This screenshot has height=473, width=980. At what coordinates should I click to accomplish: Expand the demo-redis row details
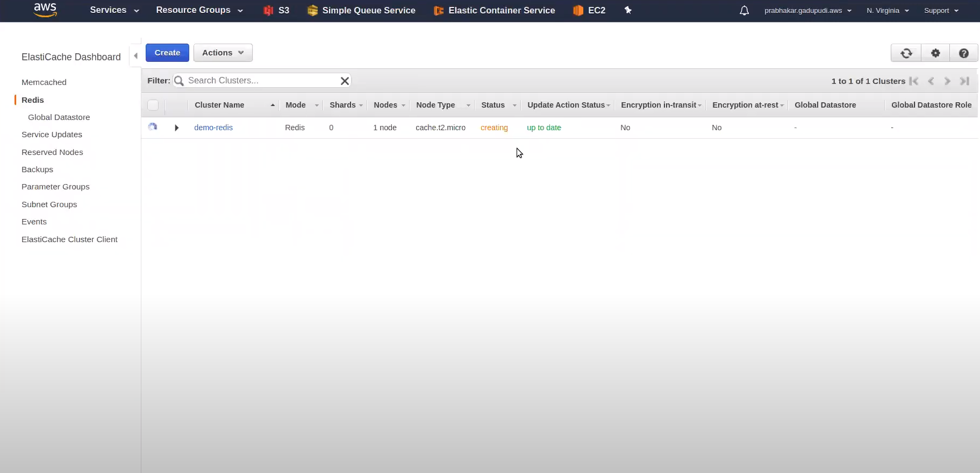pos(176,128)
